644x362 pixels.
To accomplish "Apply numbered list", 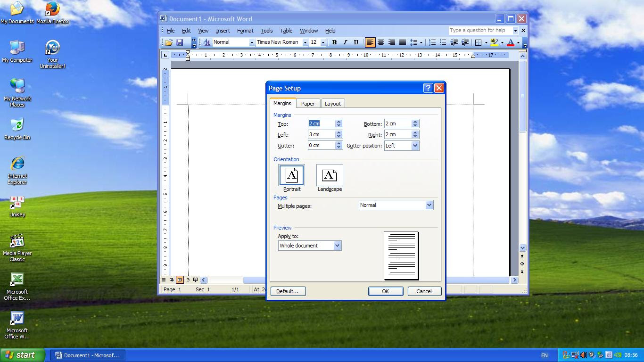I will pyautogui.click(x=432, y=42).
